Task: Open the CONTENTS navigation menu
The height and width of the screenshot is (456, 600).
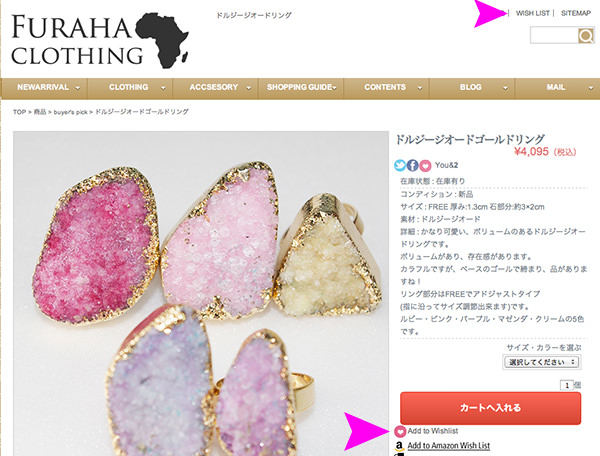Action: coord(386,88)
